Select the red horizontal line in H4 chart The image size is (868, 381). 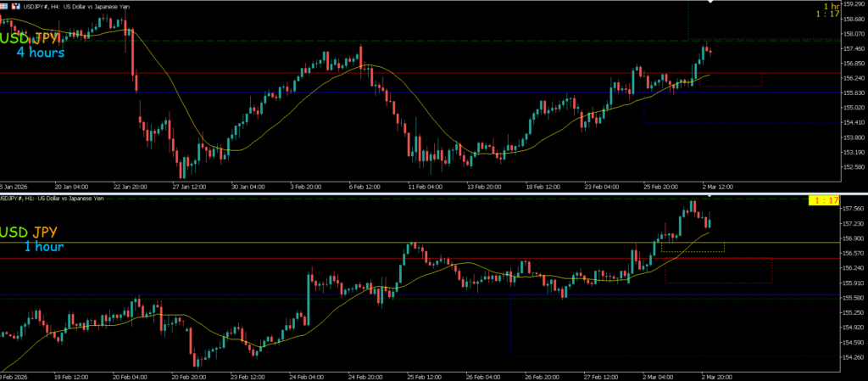coord(254,73)
